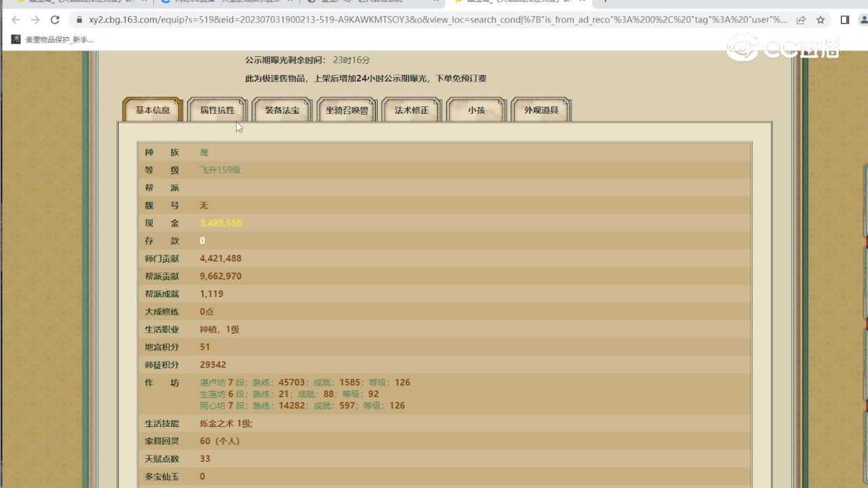The image size is (868, 488).
Task: View site security lock info
Action: 78,20
